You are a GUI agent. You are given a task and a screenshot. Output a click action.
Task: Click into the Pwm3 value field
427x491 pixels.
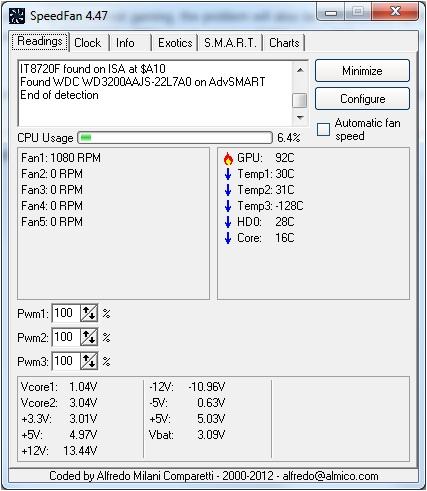tap(66, 361)
